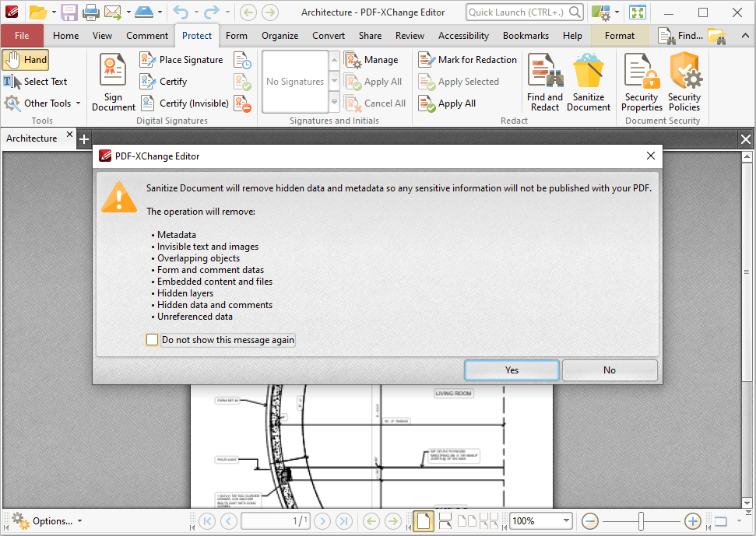Open the undo history dropdown arrow
This screenshot has height=536, width=756.
tap(196, 12)
